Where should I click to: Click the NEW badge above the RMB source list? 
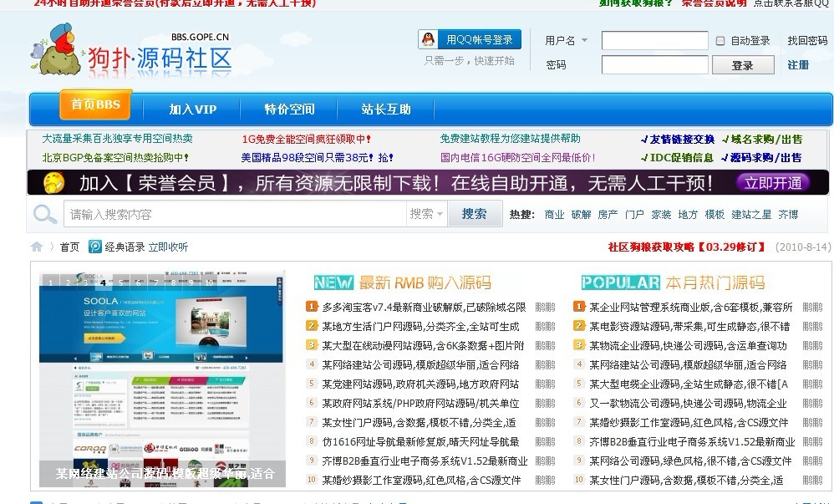[333, 283]
